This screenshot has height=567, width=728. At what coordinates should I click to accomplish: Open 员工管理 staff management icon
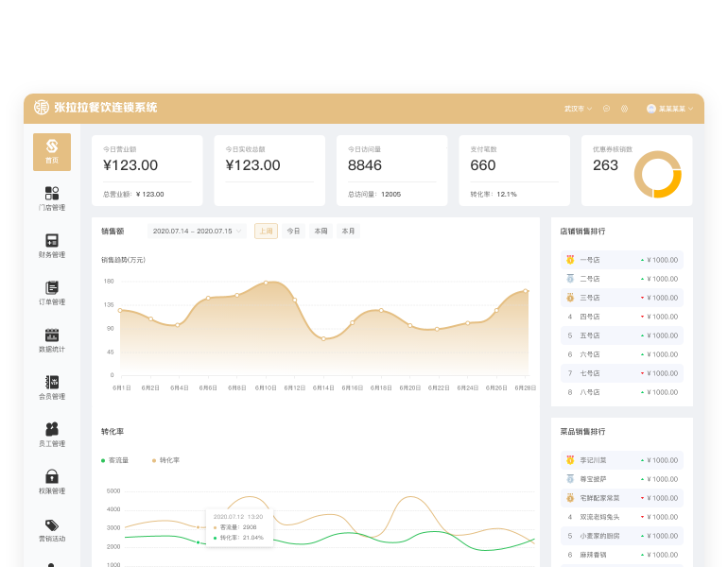pos(52,435)
